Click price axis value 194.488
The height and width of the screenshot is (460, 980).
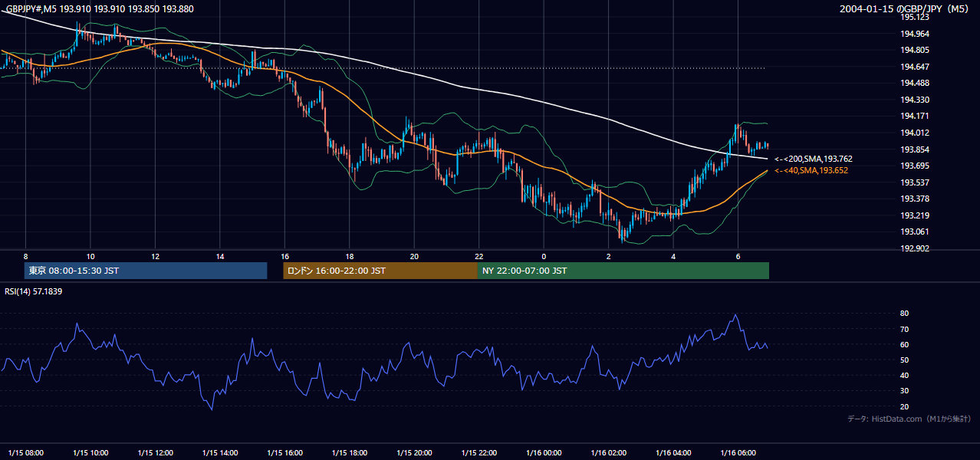[x=915, y=83]
